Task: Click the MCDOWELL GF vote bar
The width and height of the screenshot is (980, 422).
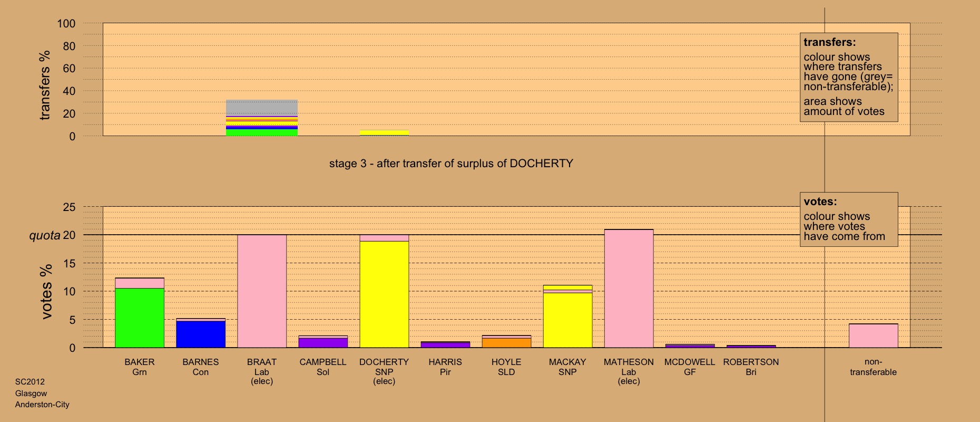Action: [690, 346]
